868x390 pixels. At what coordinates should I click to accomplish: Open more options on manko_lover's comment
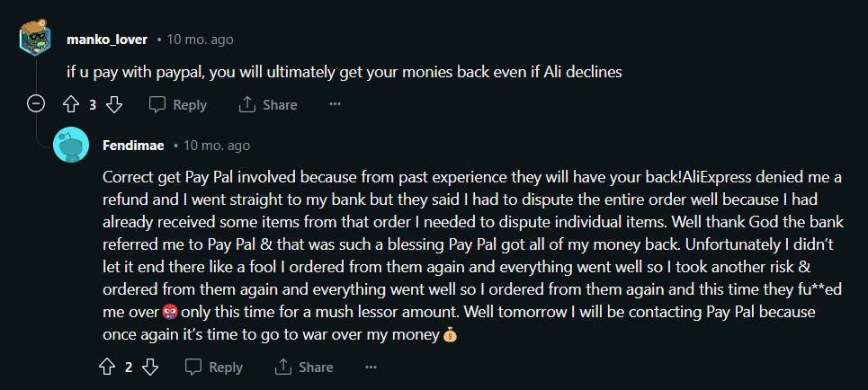tap(335, 105)
